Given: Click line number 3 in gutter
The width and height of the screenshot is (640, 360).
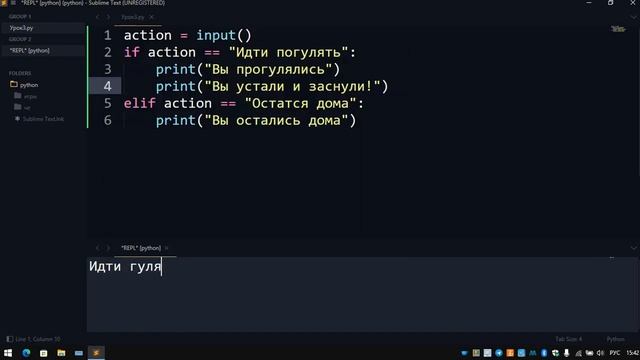Looking at the screenshot, I should pos(107,69).
